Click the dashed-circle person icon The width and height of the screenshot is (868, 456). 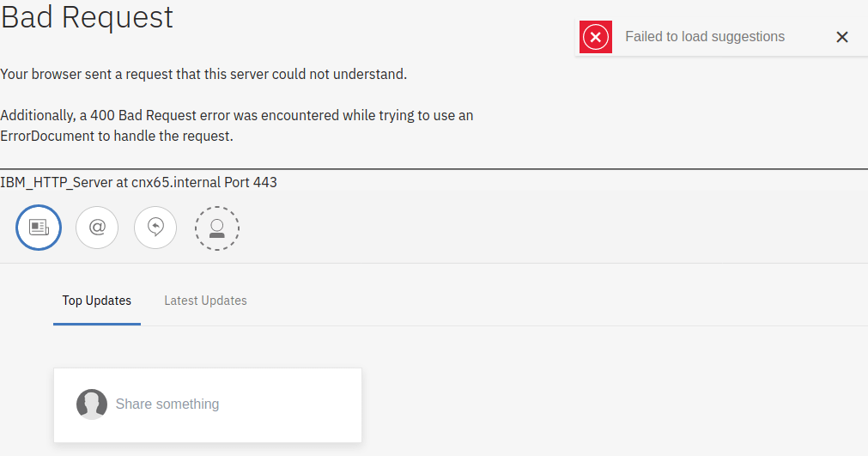(216, 228)
